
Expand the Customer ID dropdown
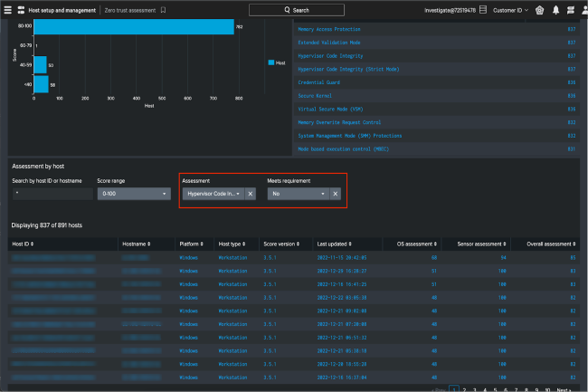tap(507, 10)
